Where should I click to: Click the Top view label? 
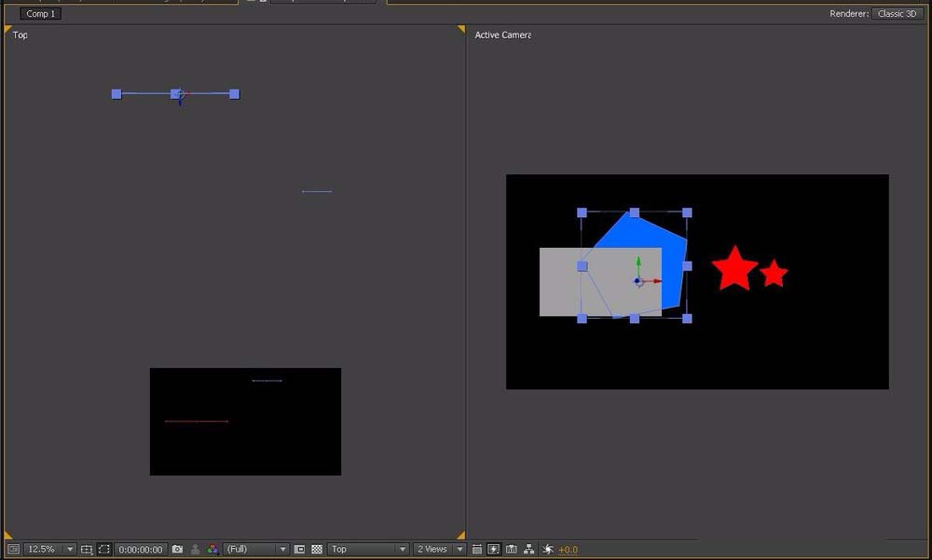tap(20, 35)
